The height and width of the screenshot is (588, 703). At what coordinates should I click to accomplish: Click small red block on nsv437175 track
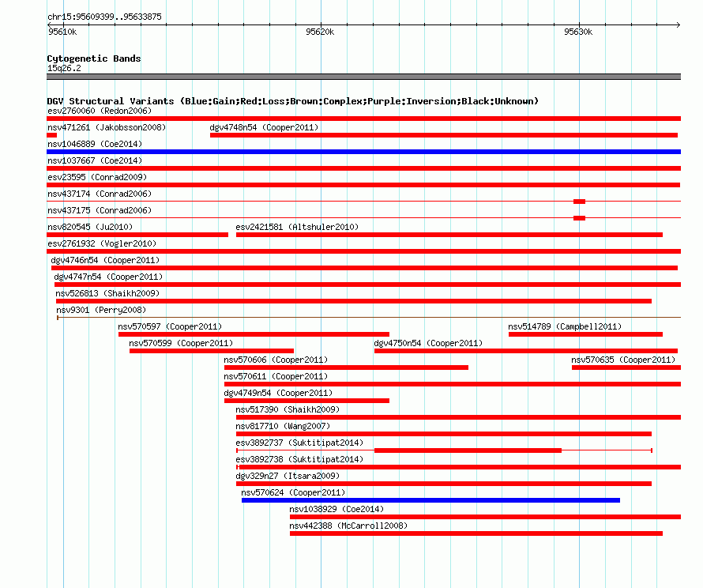click(579, 218)
